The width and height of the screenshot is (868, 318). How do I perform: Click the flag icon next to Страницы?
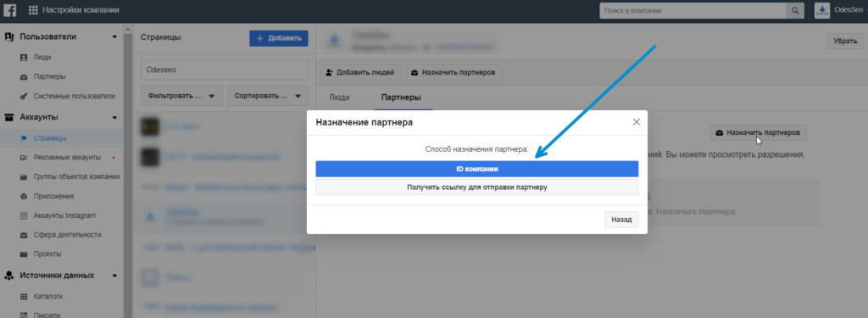coord(23,138)
